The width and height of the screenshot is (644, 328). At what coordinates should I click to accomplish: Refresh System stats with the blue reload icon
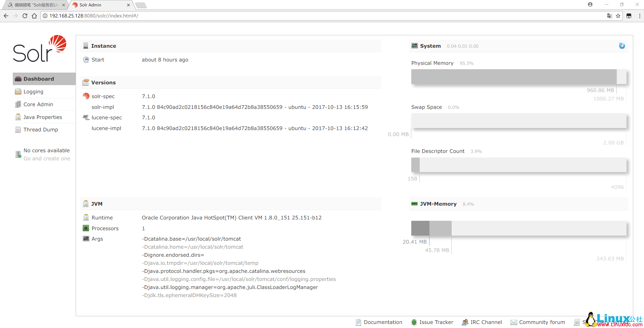[621, 46]
